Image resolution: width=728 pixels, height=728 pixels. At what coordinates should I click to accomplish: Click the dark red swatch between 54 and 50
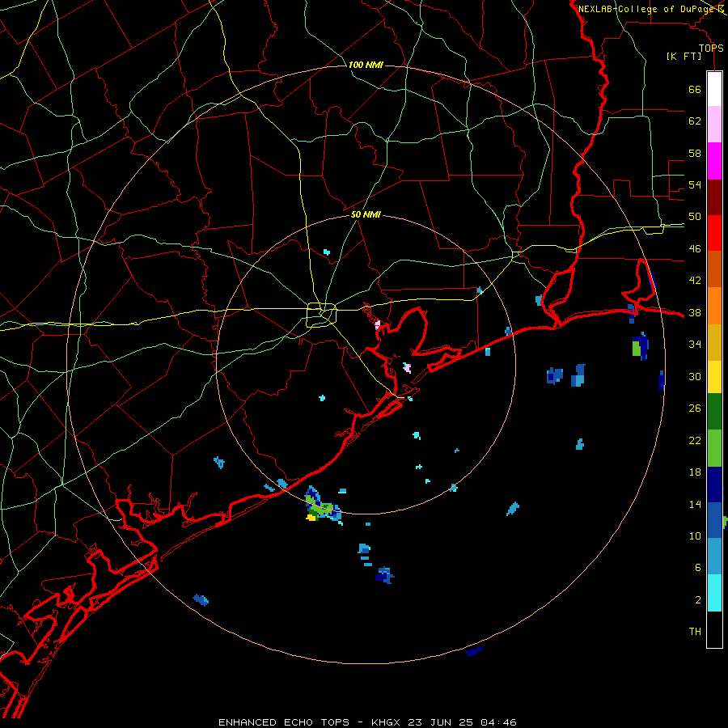[714, 197]
